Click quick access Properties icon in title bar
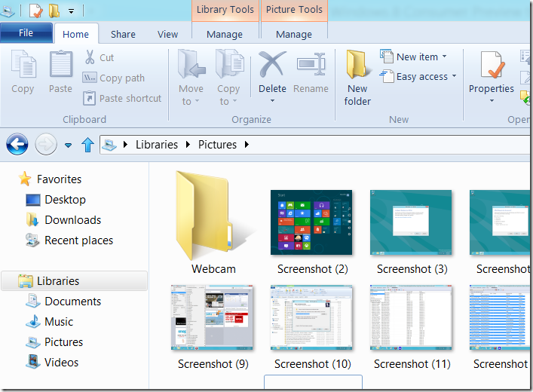 pyautogui.click(x=35, y=11)
